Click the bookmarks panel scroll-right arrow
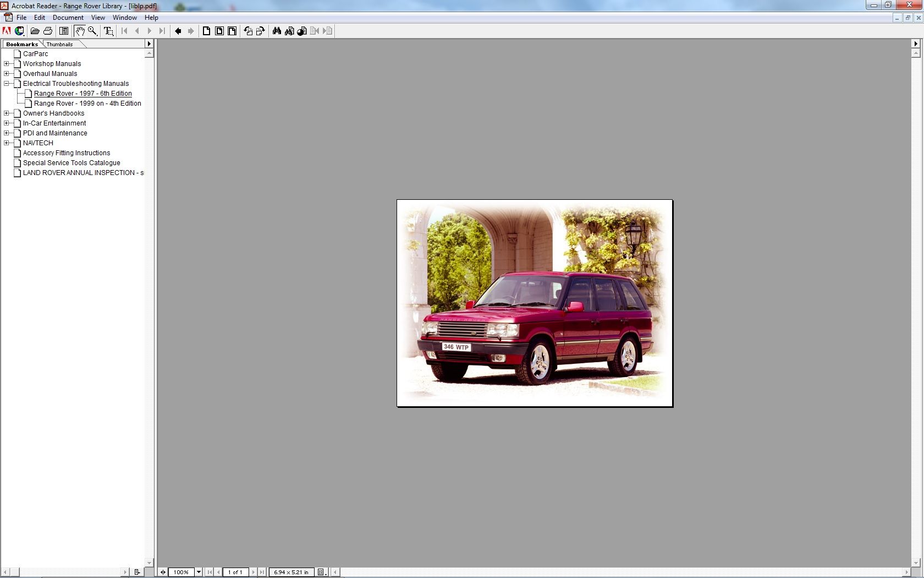This screenshot has width=924, height=578. (x=125, y=572)
